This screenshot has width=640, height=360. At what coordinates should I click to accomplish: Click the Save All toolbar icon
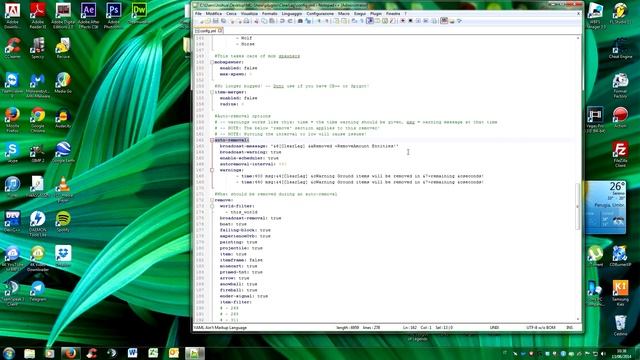coord(222,21)
